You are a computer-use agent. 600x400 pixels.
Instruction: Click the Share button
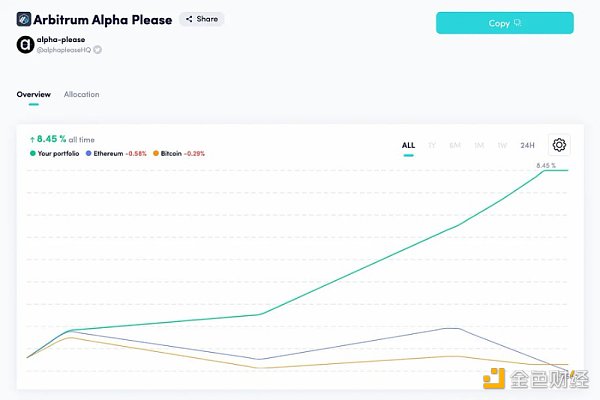click(x=202, y=19)
